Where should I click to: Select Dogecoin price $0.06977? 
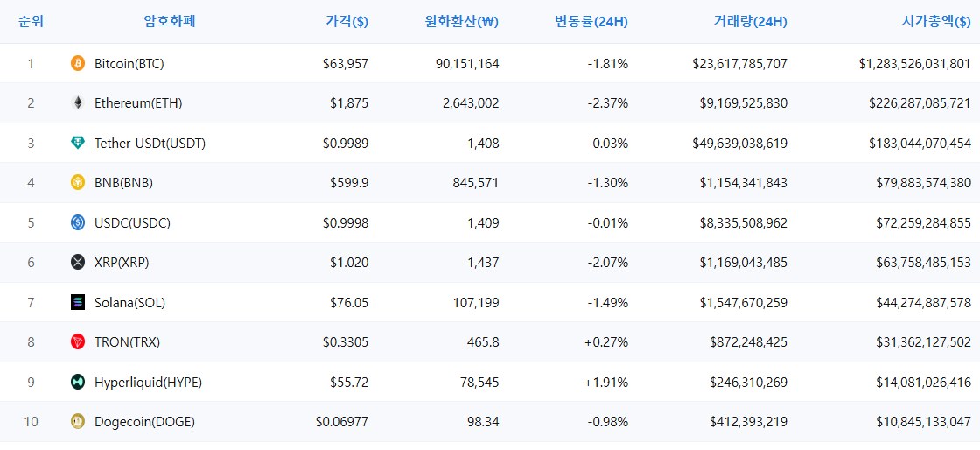[342, 422]
